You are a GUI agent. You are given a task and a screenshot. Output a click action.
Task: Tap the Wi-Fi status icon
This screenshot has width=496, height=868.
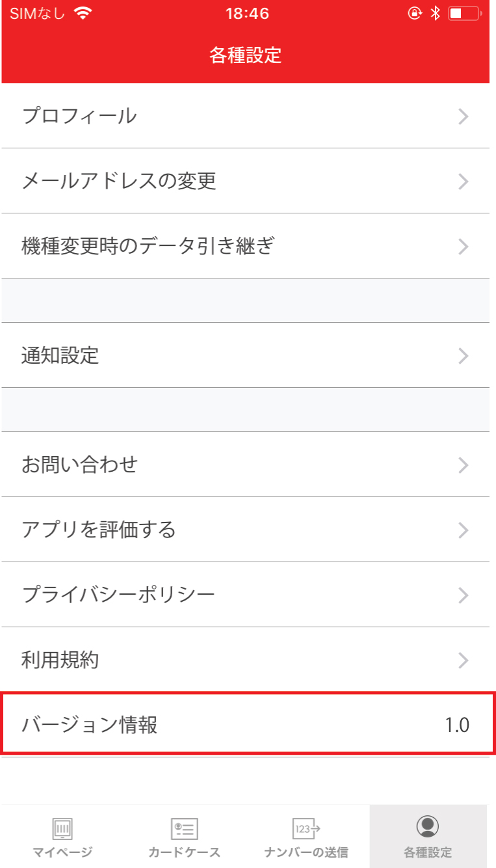point(83,14)
